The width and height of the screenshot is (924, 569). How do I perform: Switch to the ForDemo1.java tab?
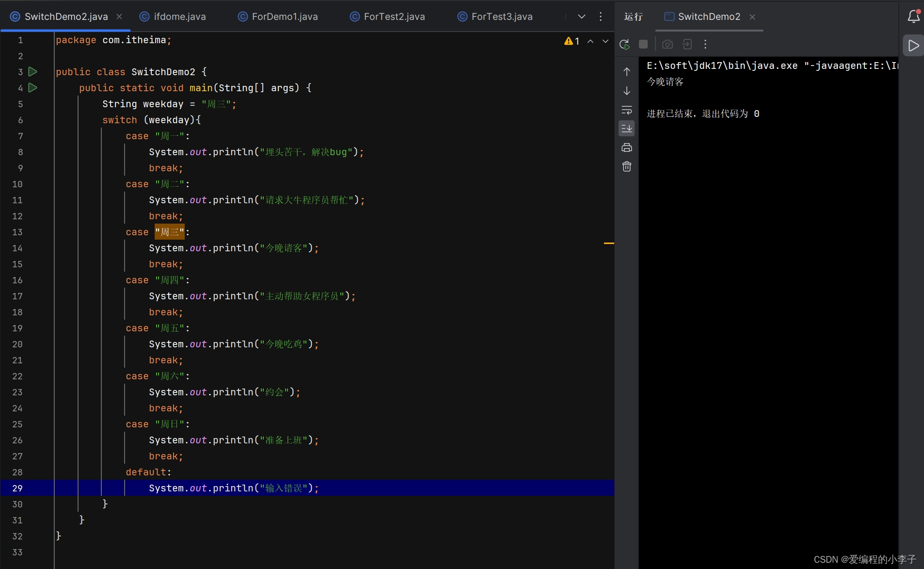pos(278,16)
